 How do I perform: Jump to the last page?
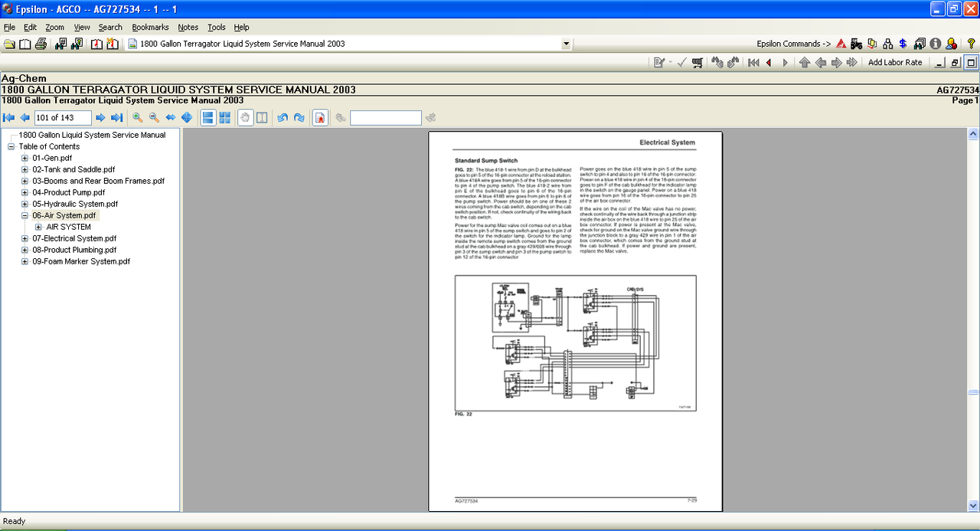coord(116,117)
